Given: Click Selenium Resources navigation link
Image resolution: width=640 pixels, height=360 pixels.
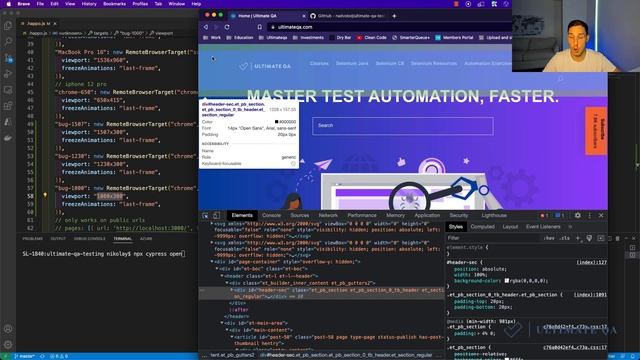Looking at the screenshot, I should 433,63.
